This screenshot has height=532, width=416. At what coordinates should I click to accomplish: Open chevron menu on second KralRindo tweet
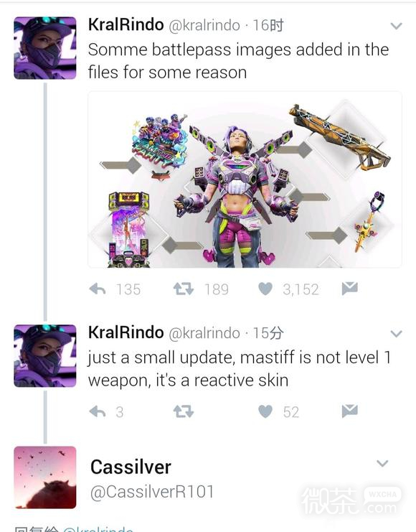[x=396, y=334]
